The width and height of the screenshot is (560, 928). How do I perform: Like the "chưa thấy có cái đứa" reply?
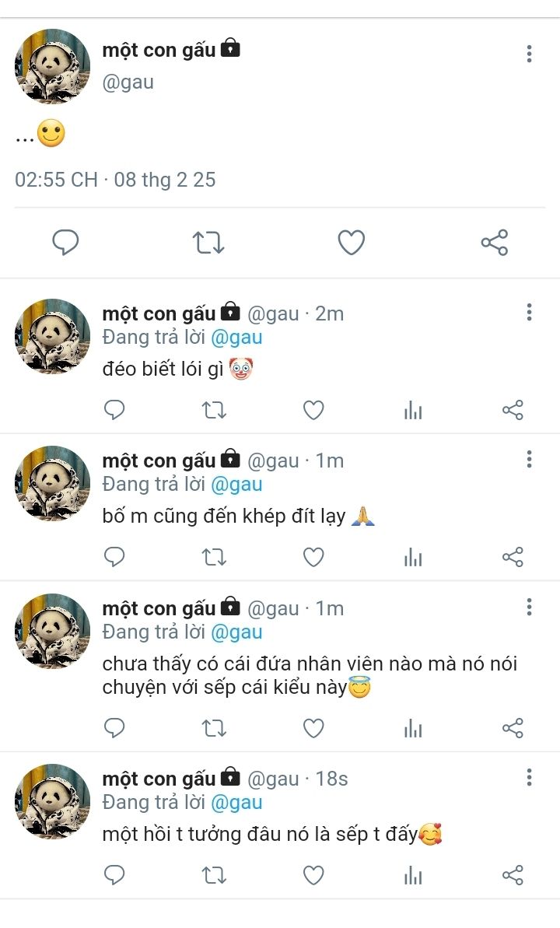(x=313, y=728)
